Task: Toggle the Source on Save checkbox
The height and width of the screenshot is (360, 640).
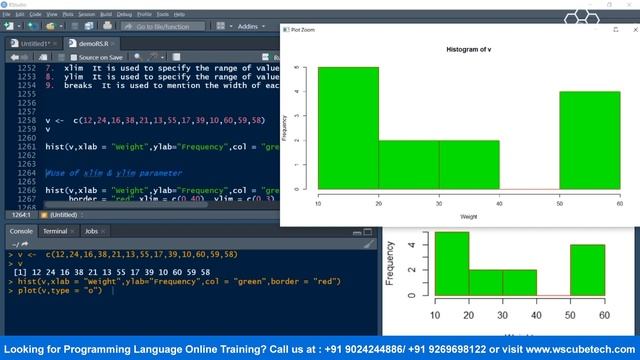Action: click(73, 58)
